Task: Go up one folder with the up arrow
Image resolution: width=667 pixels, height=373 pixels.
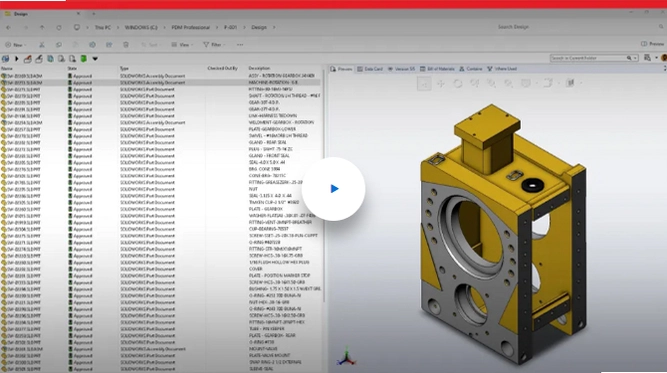Action: (x=42, y=27)
